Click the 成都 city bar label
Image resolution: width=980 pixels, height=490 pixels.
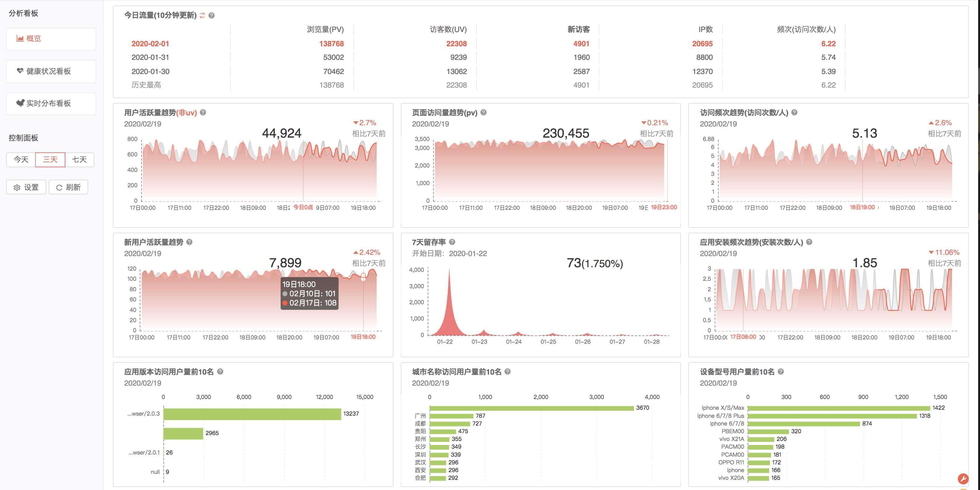[x=420, y=423]
